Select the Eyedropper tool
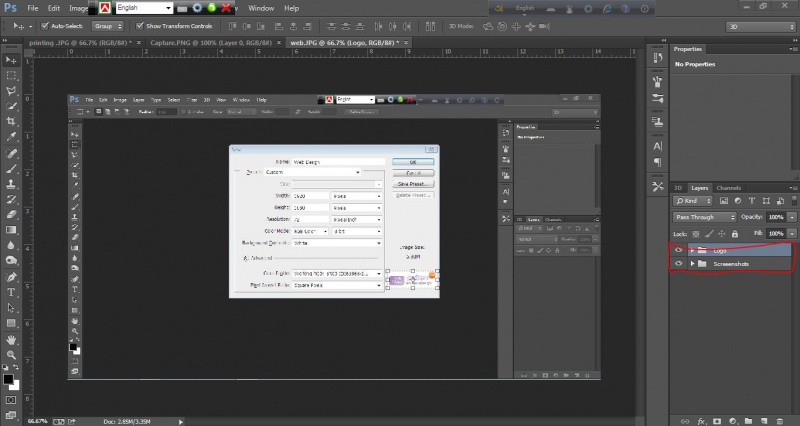The height and width of the screenshot is (426, 800). click(11, 138)
